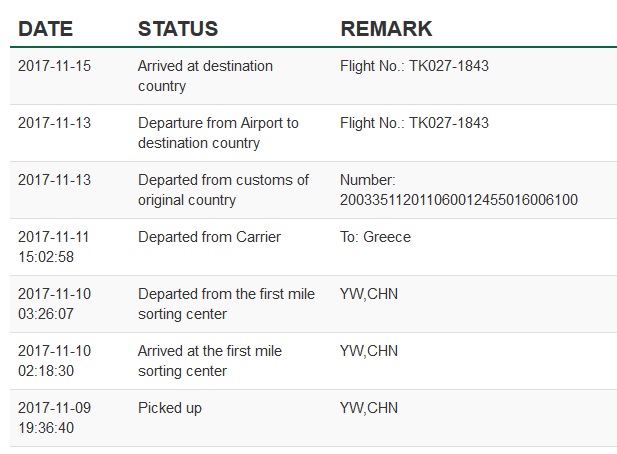Select the 2017-11-09 19:36:40 timestamp

(x=54, y=418)
